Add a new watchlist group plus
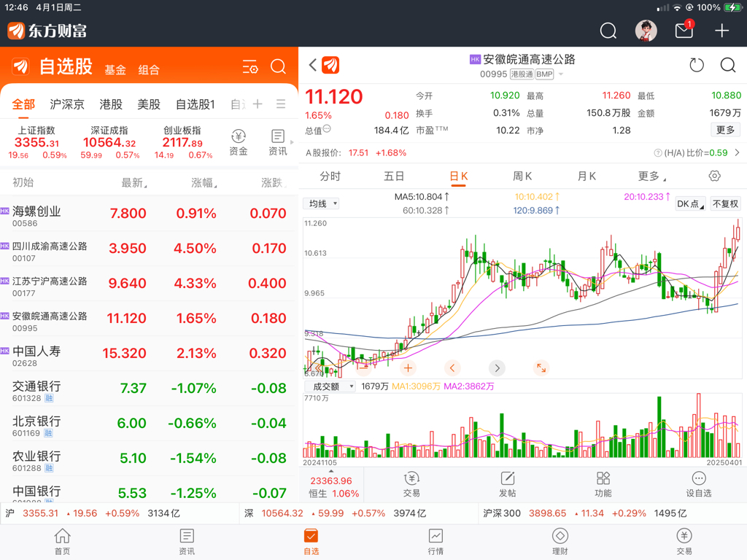 tap(258, 104)
